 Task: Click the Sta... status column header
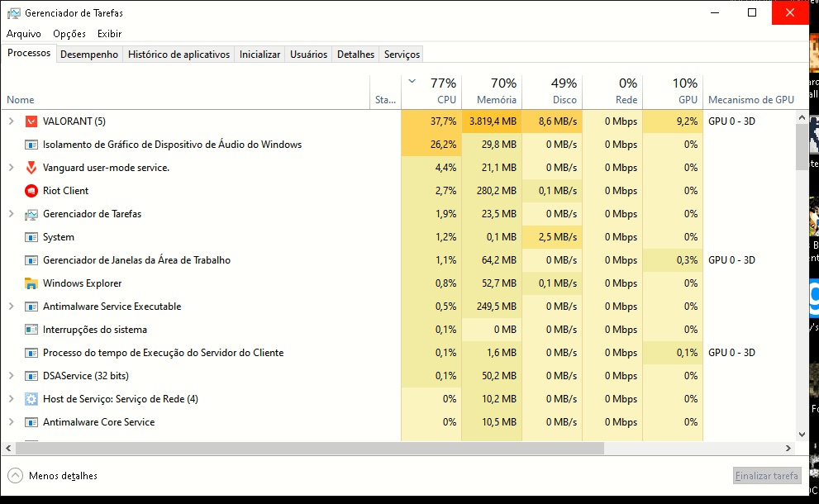tap(385, 91)
